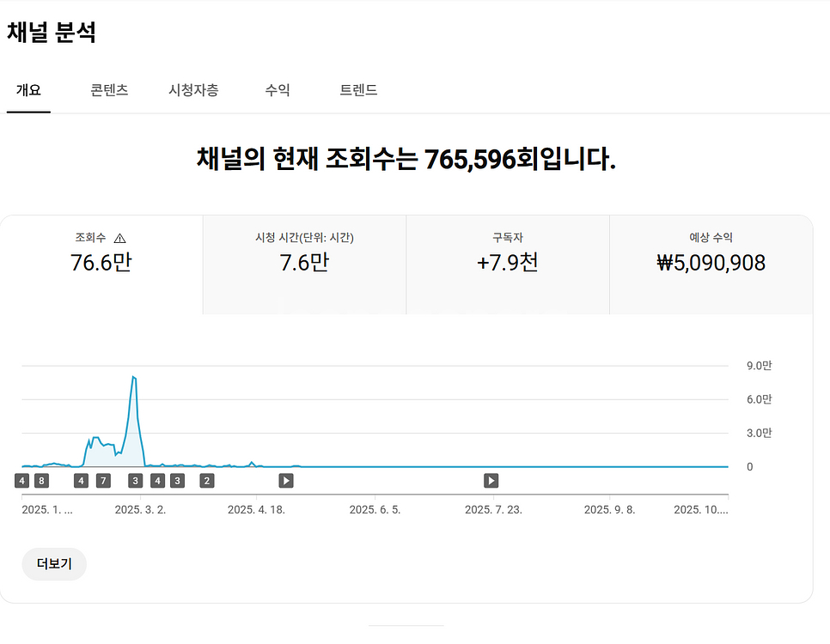This screenshot has height=644, width=830.
Task: Click the "3" marker under the traffic spike
Action: 134,481
